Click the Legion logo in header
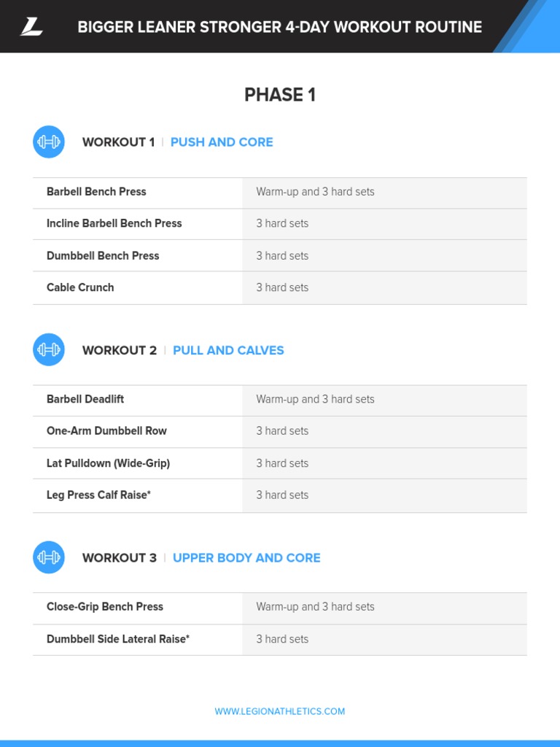This screenshot has width=560, height=747. (31, 26)
